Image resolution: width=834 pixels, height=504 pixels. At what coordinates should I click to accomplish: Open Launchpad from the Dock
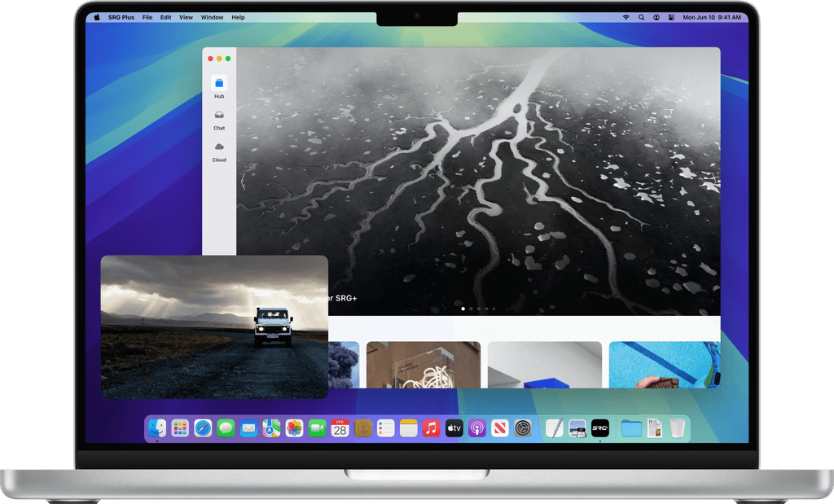[180, 428]
